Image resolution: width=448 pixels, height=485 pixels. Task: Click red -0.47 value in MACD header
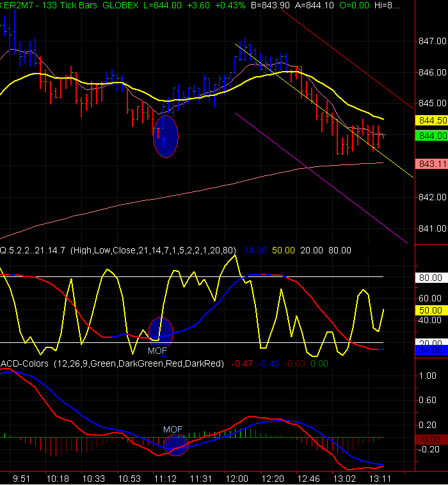point(242,363)
